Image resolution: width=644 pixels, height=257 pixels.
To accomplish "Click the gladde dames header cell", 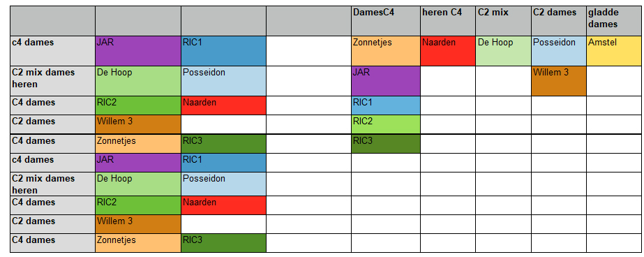I will pos(613,21).
